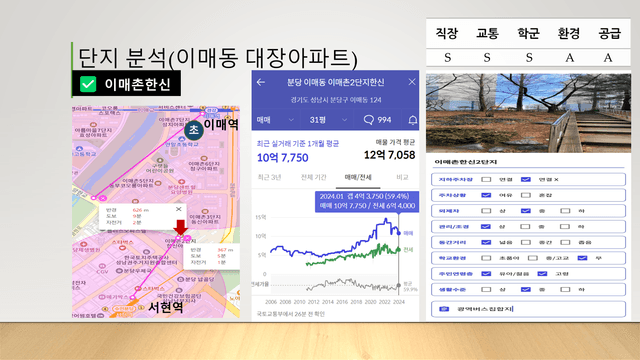Click the memo icon beside 광역버스집합지
This screenshot has height=360, width=640.
(444, 309)
